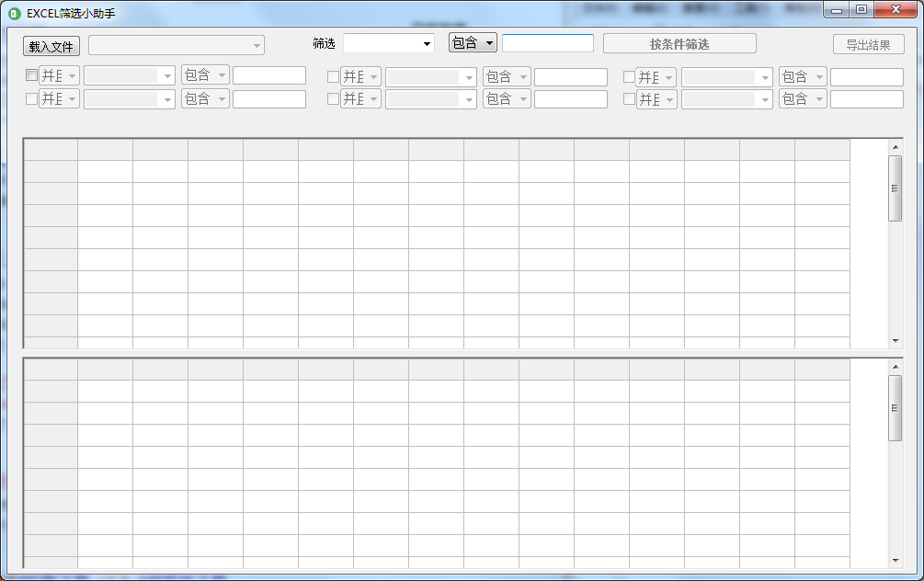
Task: Click the upper grid scrollbar's up arrow
Action: pyautogui.click(x=895, y=147)
